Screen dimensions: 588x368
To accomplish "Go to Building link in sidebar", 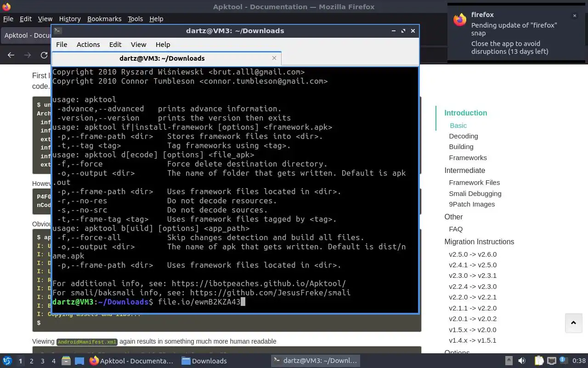I will click(x=461, y=147).
